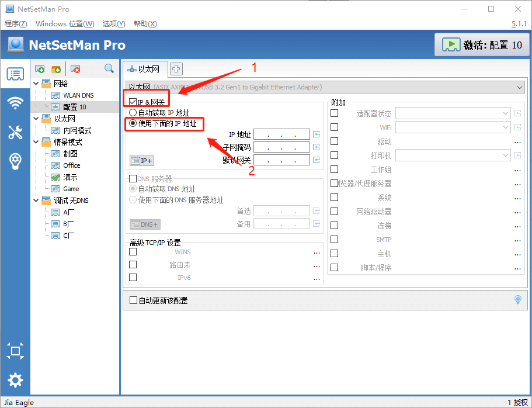Open IPv6 settings ellipsis
Screen dimensions: 532x408
317,279
